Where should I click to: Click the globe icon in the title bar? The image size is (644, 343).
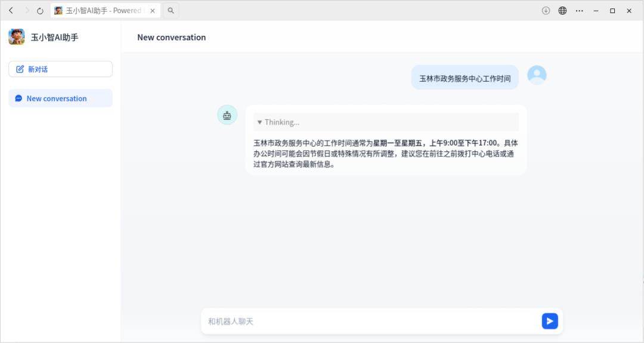pos(562,11)
